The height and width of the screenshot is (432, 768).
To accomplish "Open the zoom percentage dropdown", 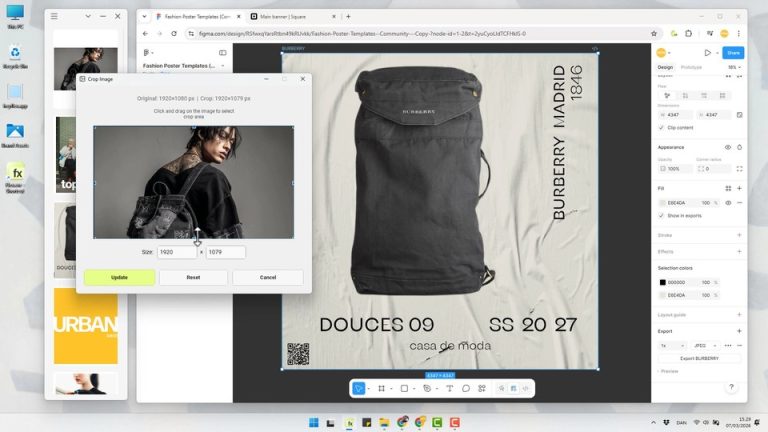I will coord(732,67).
